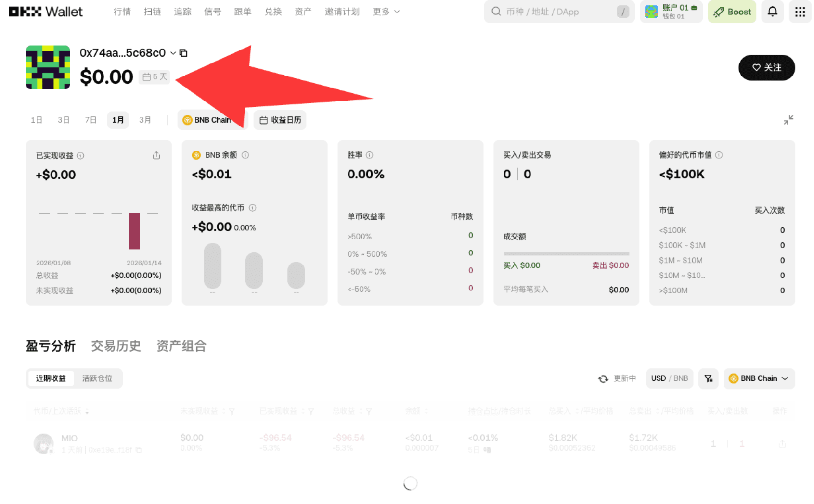Screen dimensions: 814x504
Task: Expand the wallet address dropdown chevron
Action: coord(173,53)
